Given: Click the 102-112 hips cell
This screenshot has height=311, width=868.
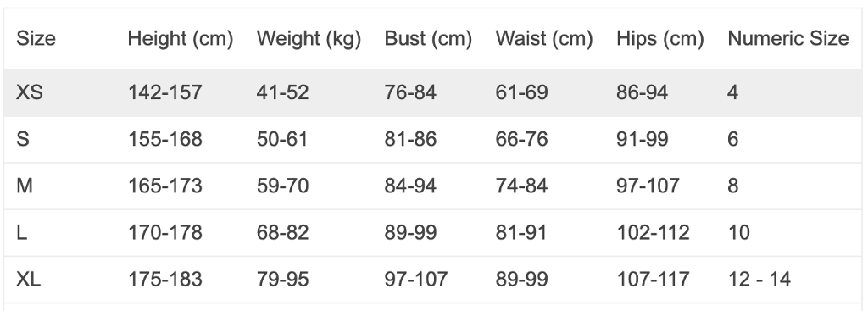Looking at the screenshot, I should (654, 232).
